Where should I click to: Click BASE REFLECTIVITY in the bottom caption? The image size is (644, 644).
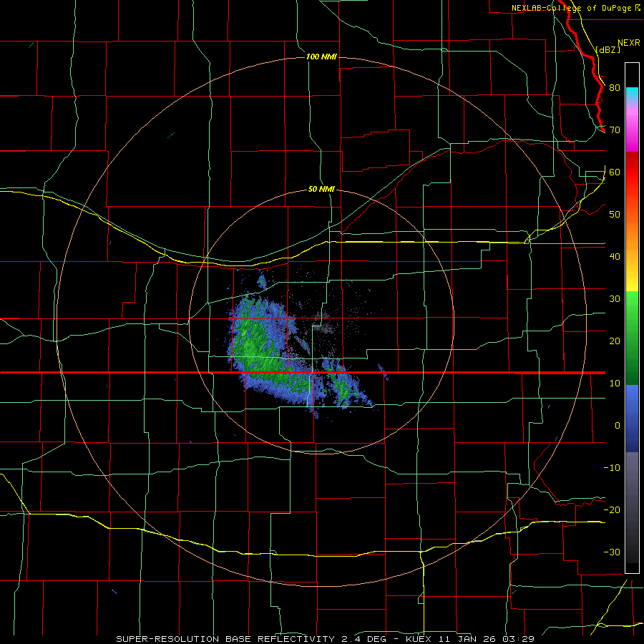[x=280, y=639]
